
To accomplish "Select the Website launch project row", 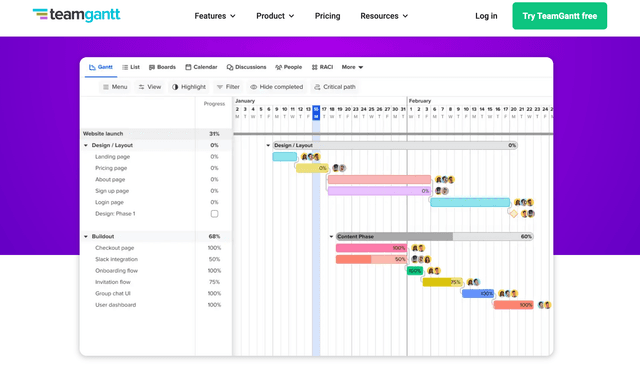I will tap(157, 134).
